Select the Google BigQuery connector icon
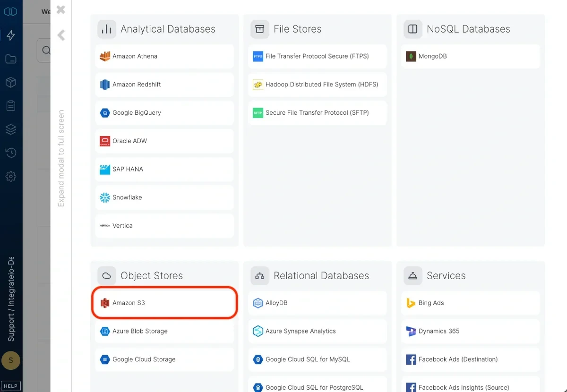This screenshot has height=392, width=567. (104, 112)
